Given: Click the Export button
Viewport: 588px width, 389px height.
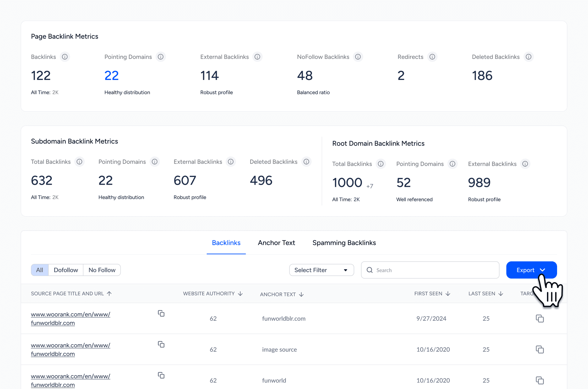Looking at the screenshot, I should (526, 270).
